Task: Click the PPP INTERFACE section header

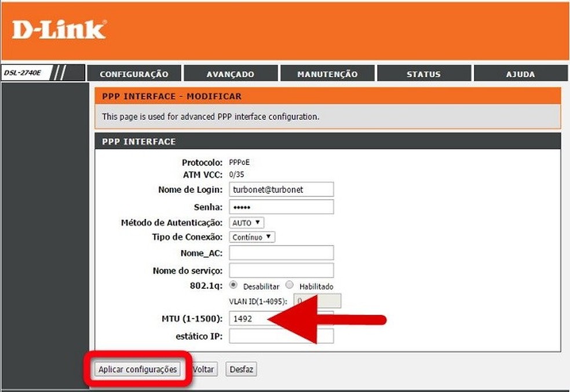Action: click(x=139, y=141)
